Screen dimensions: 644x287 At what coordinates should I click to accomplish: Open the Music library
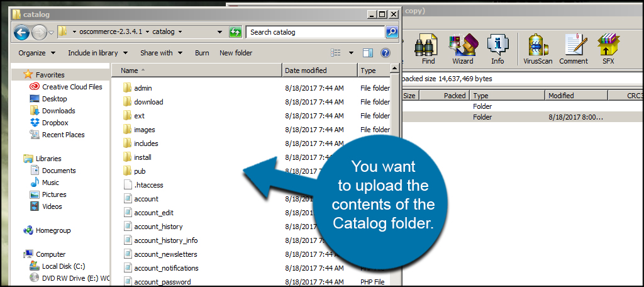[x=44, y=182]
